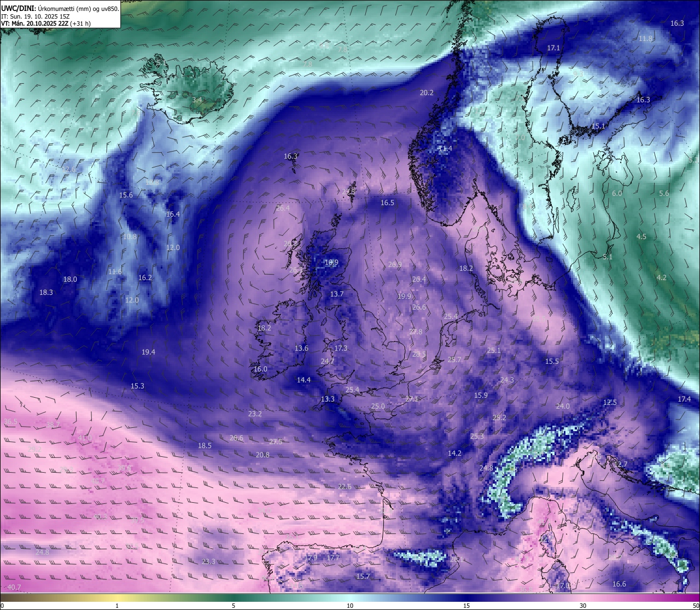This screenshot has width=700, height=610.
Task: Click the 13.6 value over eastern Ireland
Action: pos(301,348)
